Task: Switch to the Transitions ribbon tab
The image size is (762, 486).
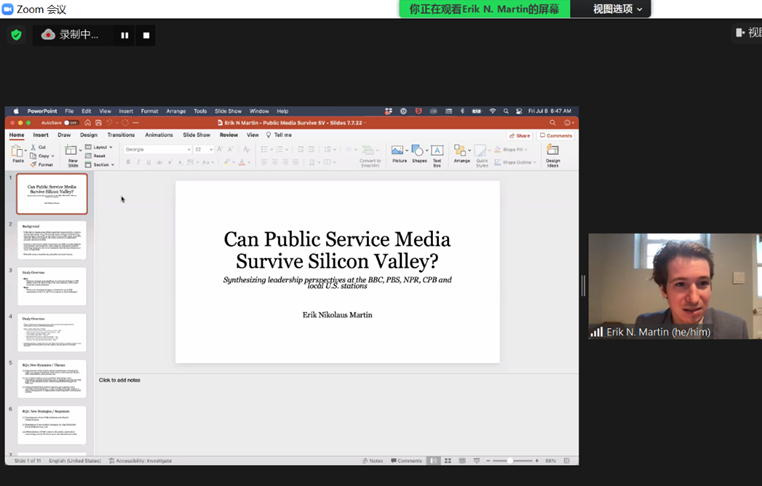Action: point(121,135)
